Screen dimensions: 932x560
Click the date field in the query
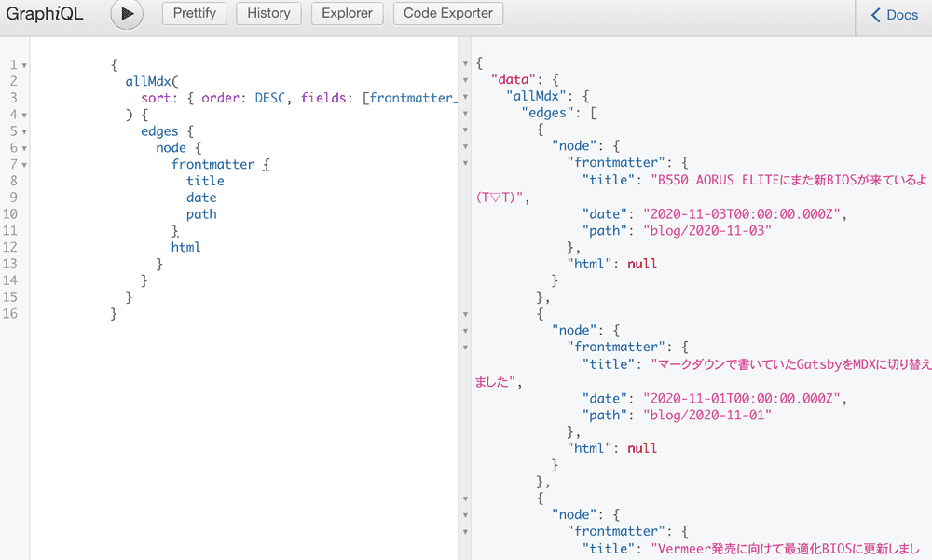[x=201, y=198]
